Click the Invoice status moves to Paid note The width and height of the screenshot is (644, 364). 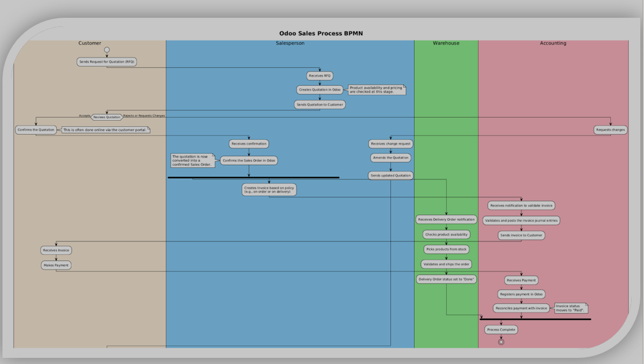[571, 308]
